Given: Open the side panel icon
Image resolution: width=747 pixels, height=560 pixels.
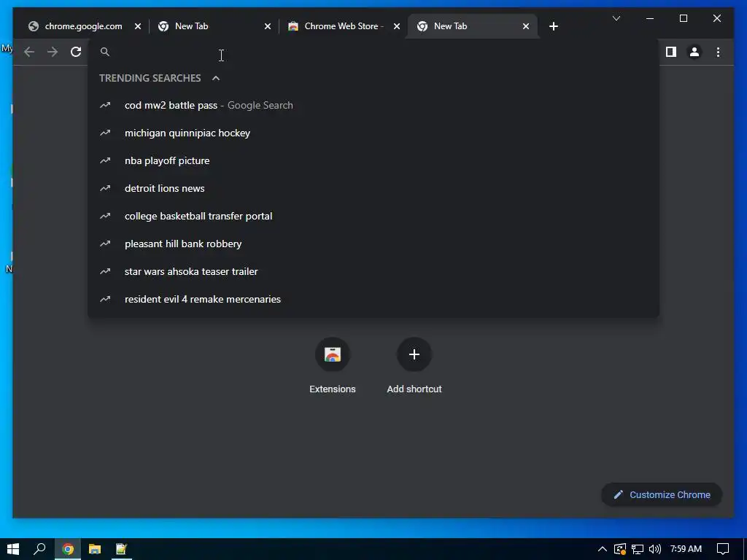Looking at the screenshot, I should (671, 52).
